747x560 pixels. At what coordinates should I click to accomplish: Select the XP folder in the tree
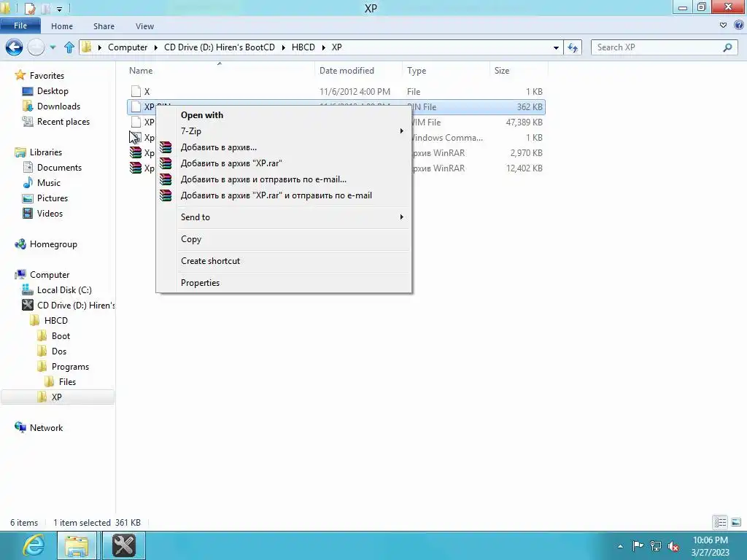click(57, 397)
